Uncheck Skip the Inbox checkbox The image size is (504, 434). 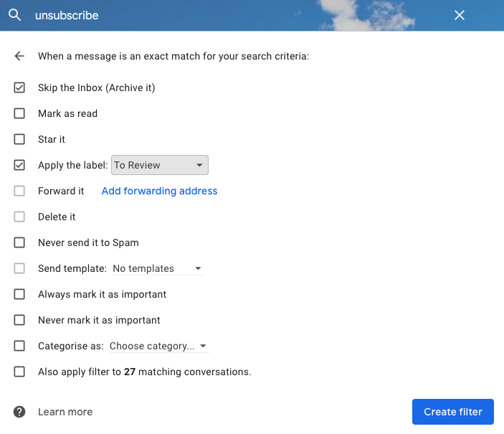tap(19, 88)
